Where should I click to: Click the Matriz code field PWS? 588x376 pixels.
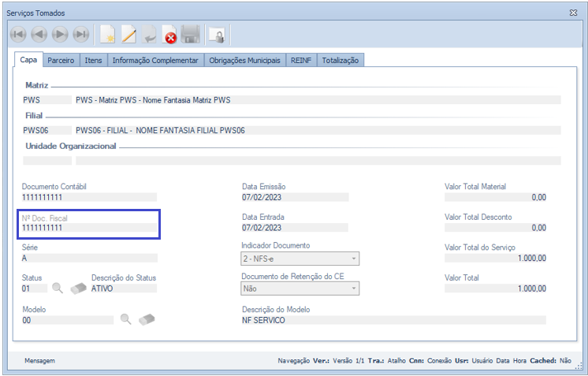[x=47, y=100]
